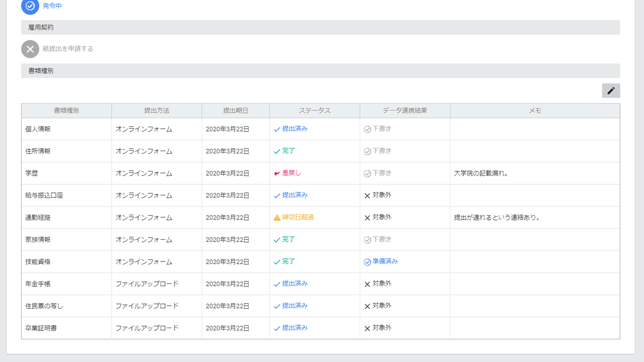
Task: Sort by ステータス column header
Action: click(314, 111)
